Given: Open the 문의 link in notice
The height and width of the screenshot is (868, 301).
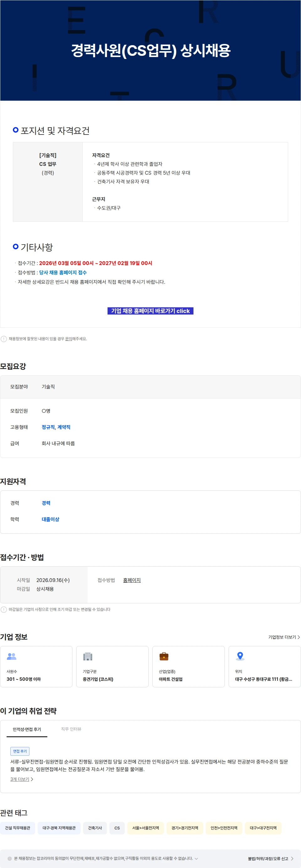Looking at the screenshot, I should click(68, 339).
